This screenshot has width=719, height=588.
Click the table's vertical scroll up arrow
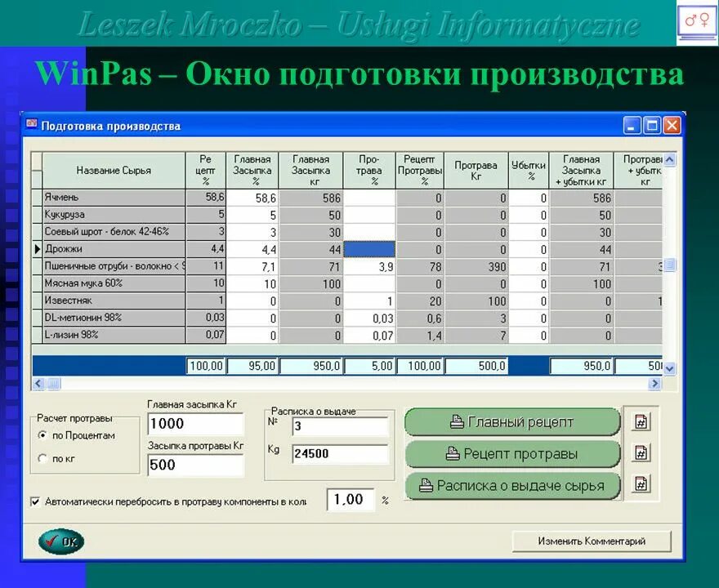[x=669, y=159]
